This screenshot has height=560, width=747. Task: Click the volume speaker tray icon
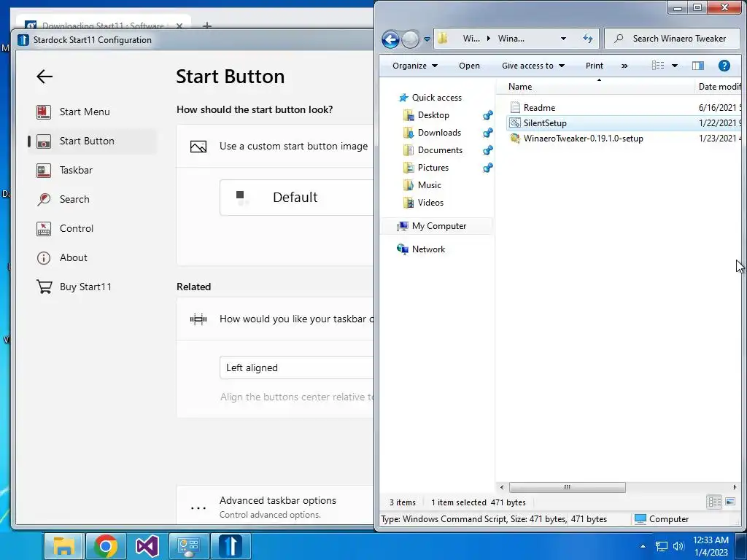pyautogui.click(x=678, y=546)
